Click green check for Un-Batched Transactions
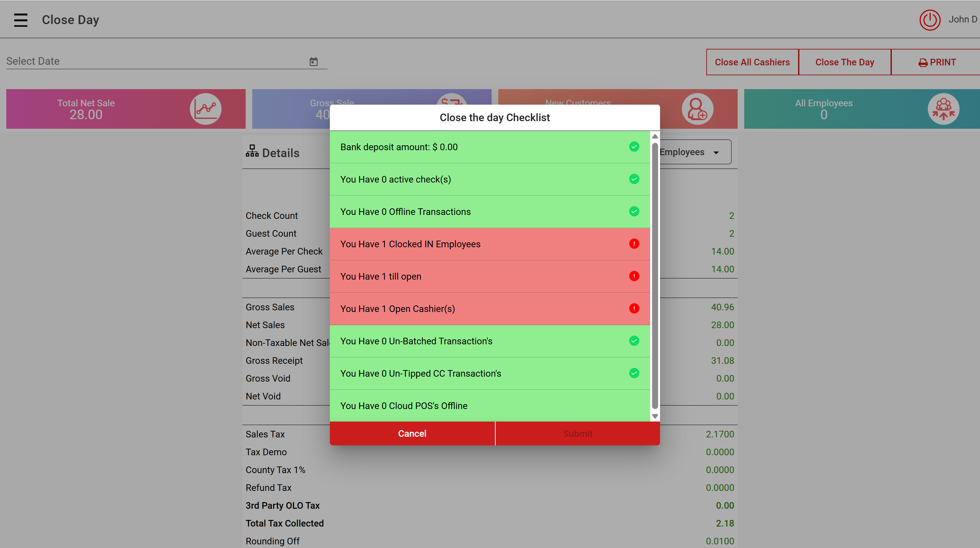 point(634,341)
